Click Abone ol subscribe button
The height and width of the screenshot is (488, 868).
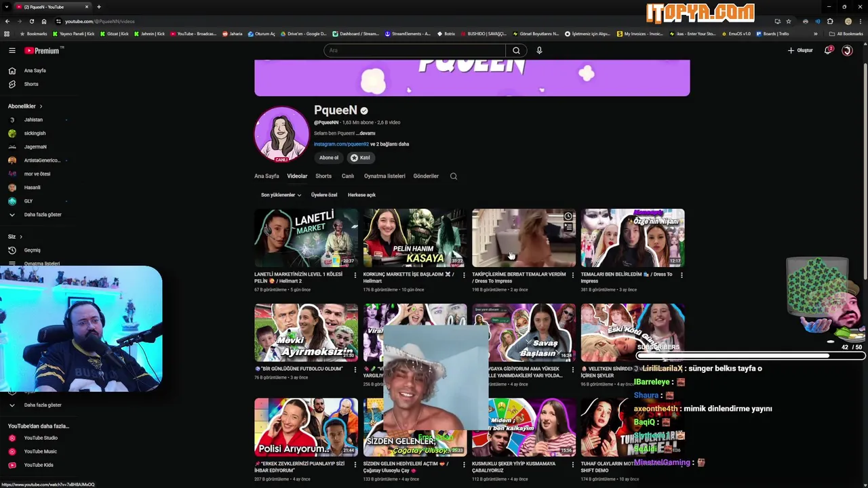pos(329,158)
